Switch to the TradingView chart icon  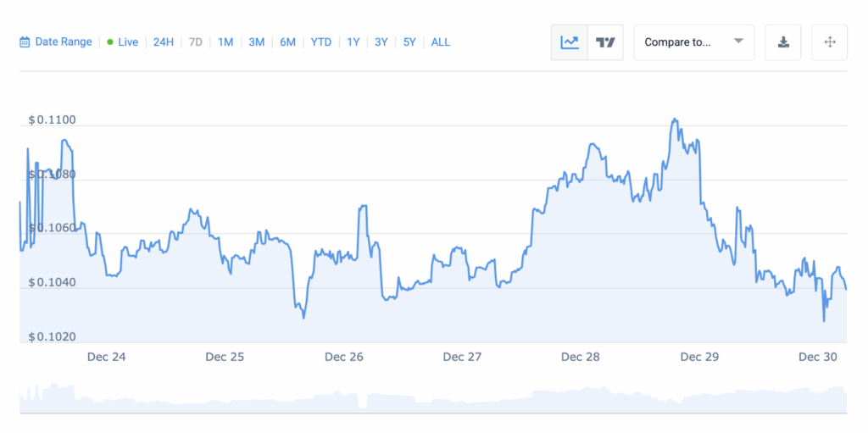click(605, 42)
